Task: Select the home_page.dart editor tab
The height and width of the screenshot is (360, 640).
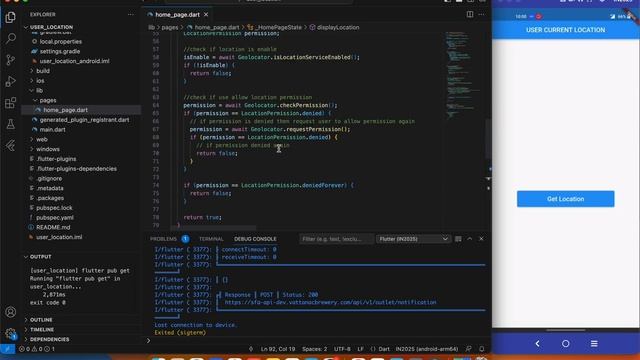Action: [x=177, y=15]
